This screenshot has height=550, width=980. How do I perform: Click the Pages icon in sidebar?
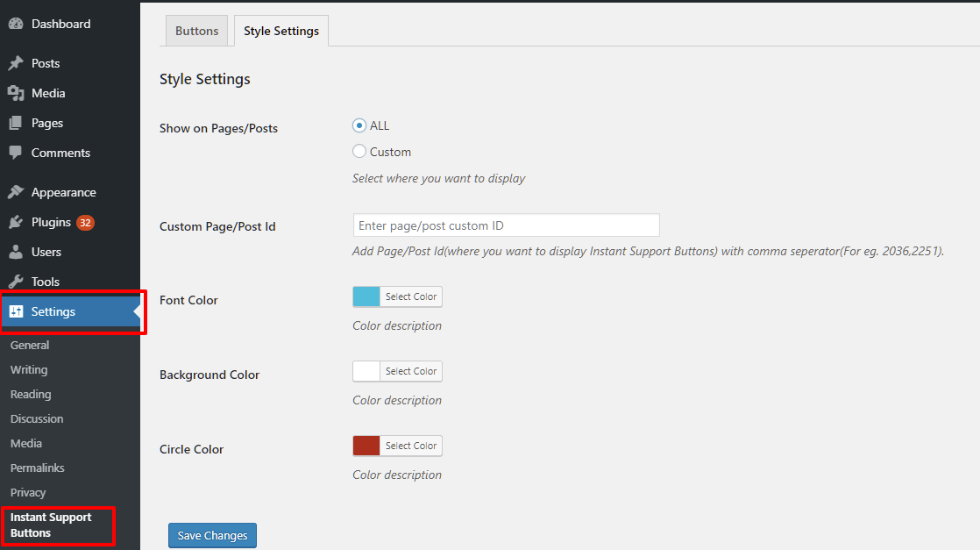click(16, 123)
